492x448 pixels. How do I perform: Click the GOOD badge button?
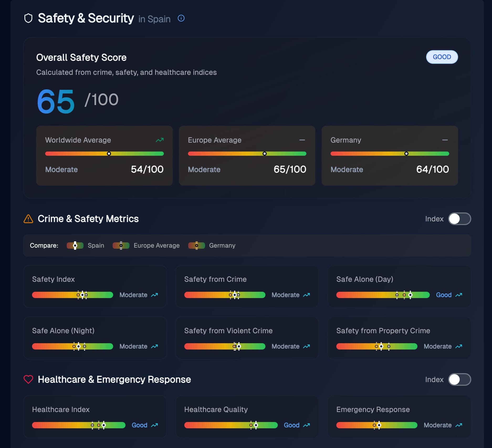coord(442,57)
